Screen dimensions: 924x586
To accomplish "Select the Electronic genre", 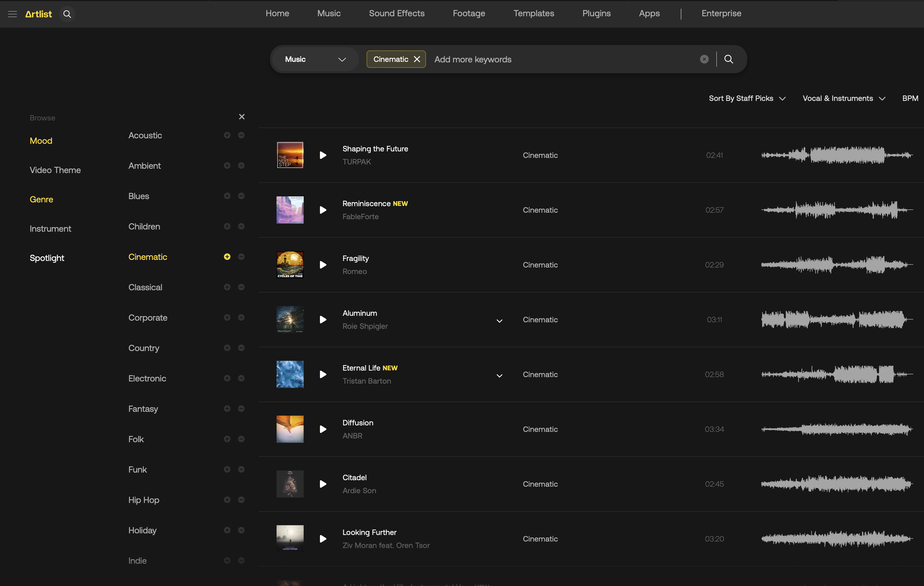I will pyautogui.click(x=147, y=378).
